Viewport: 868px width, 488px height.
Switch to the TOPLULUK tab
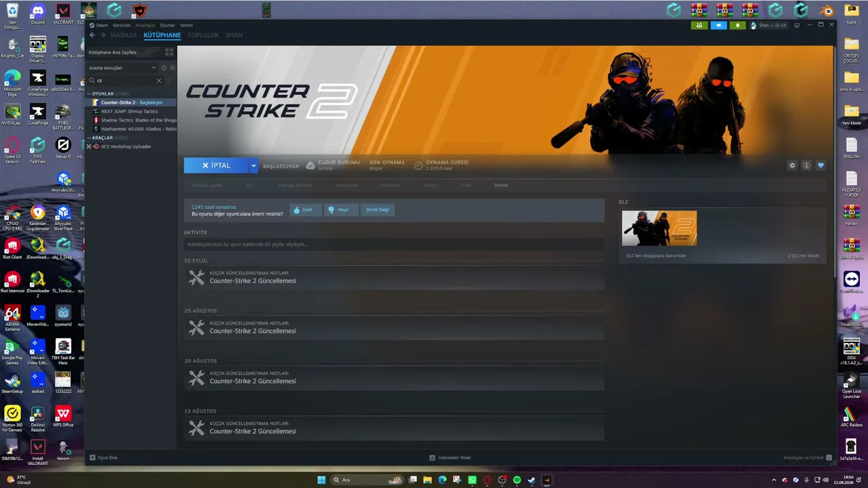[203, 35]
